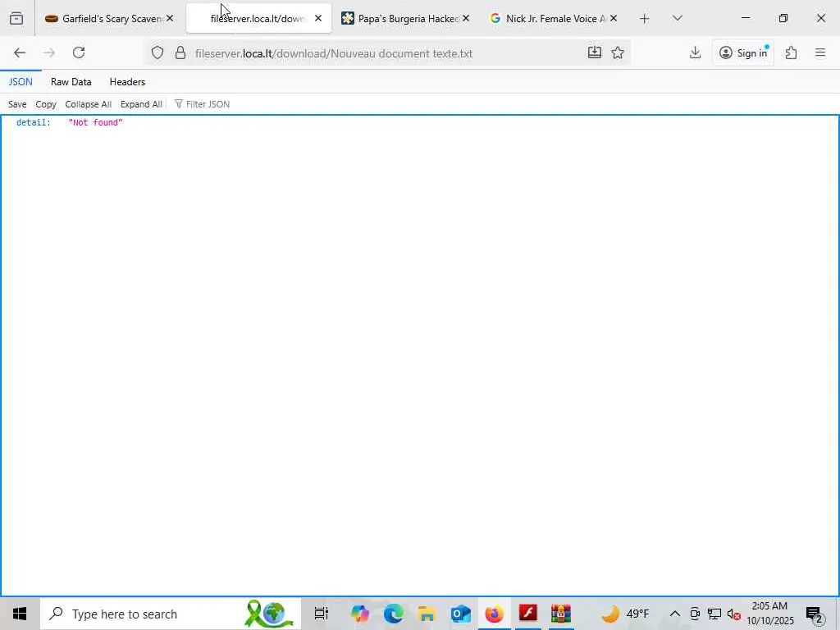View site security padlock information
This screenshot has width=840, height=630.
pos(180,52)
